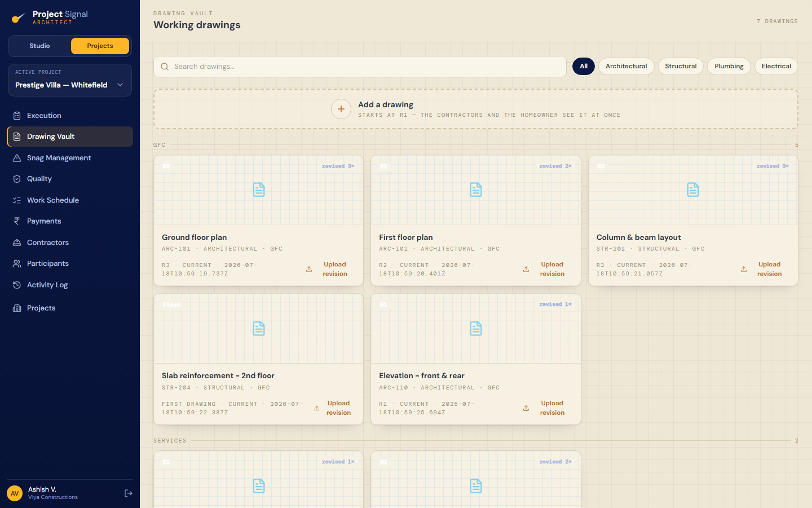Click upload icon on Column & beam layout card
Screen dimensions: 812x508
pos(744,269)
